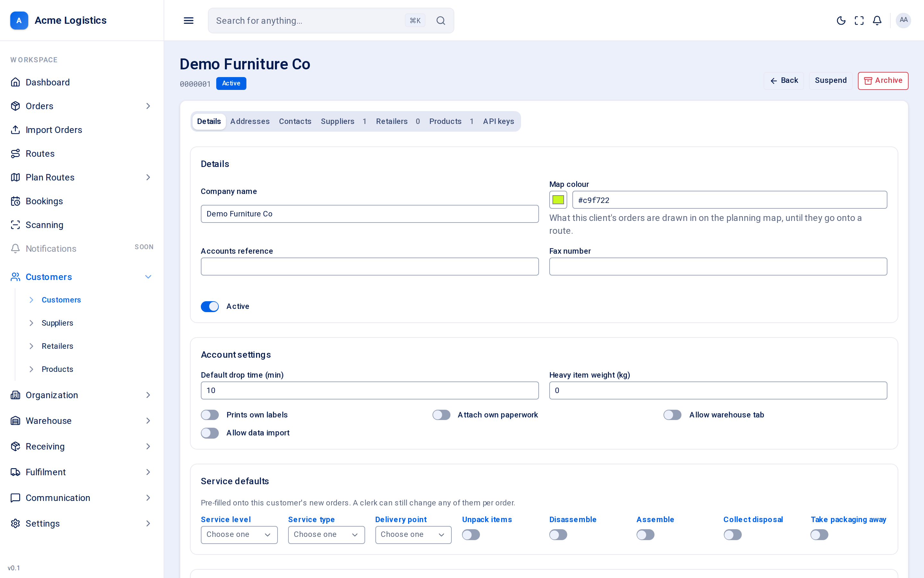Open the Service level dropdown

coord(239,534)
